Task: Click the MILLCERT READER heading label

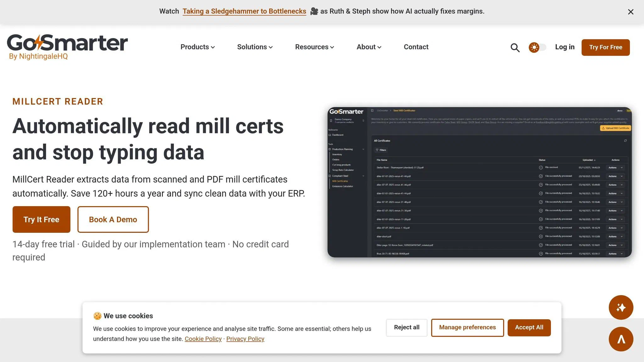Action: pos(58,101)
